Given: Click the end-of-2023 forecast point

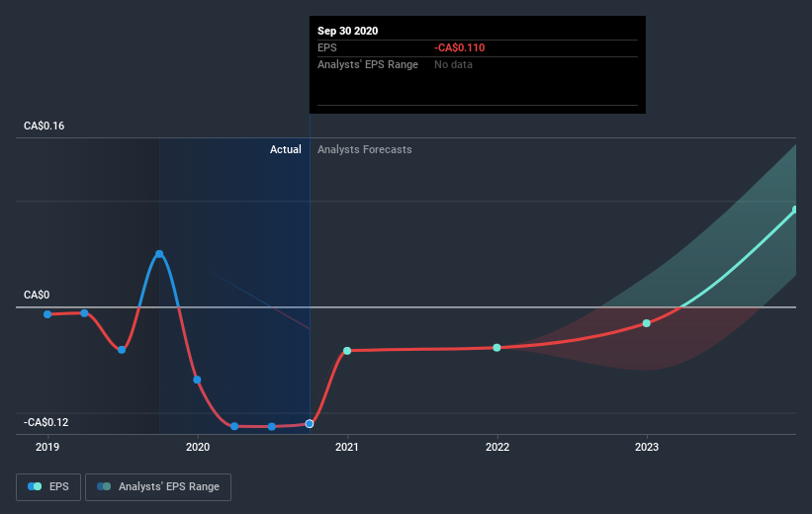Looking at the screenshot, I should (795, 210).
